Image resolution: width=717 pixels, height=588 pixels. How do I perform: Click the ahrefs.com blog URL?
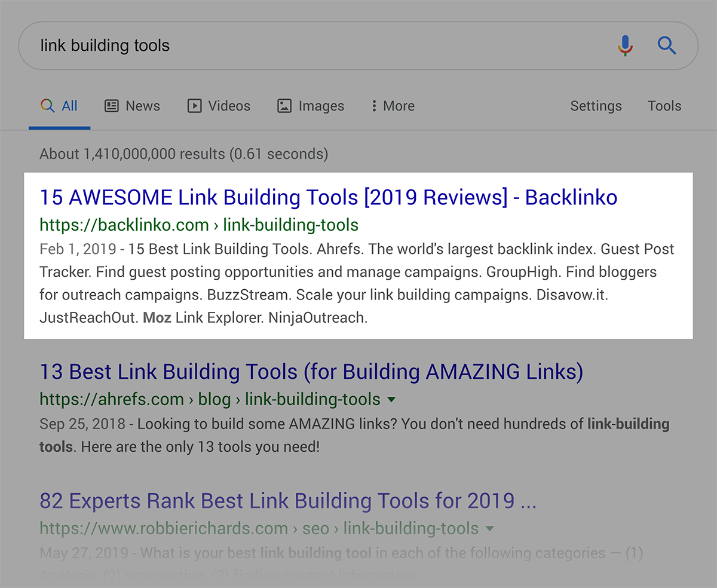coord(210,399)
